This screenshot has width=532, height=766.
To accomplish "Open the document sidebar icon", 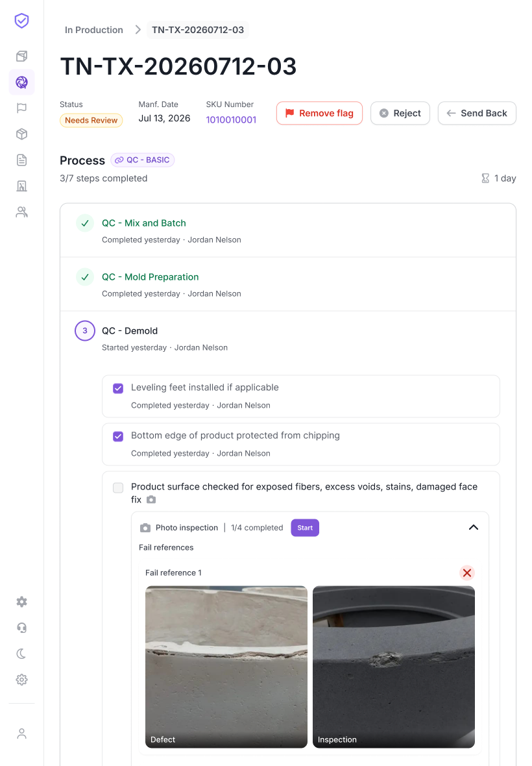I will (21, 160).
